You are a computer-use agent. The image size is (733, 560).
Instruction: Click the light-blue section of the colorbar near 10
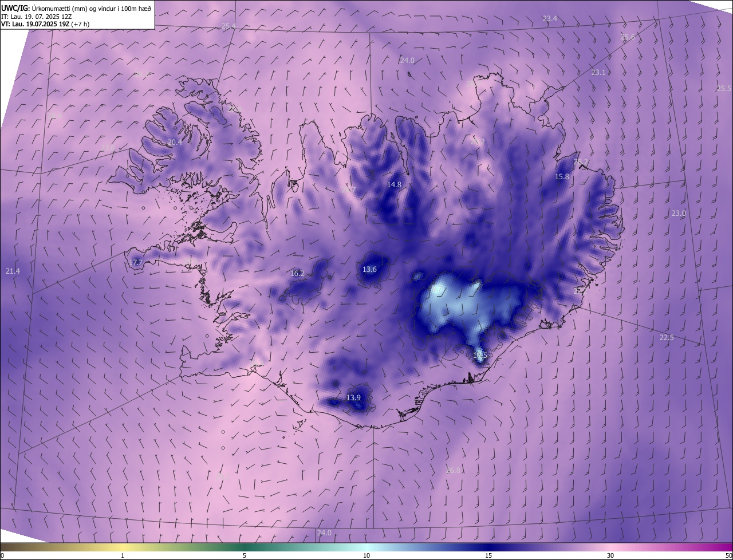coord(366,547)
